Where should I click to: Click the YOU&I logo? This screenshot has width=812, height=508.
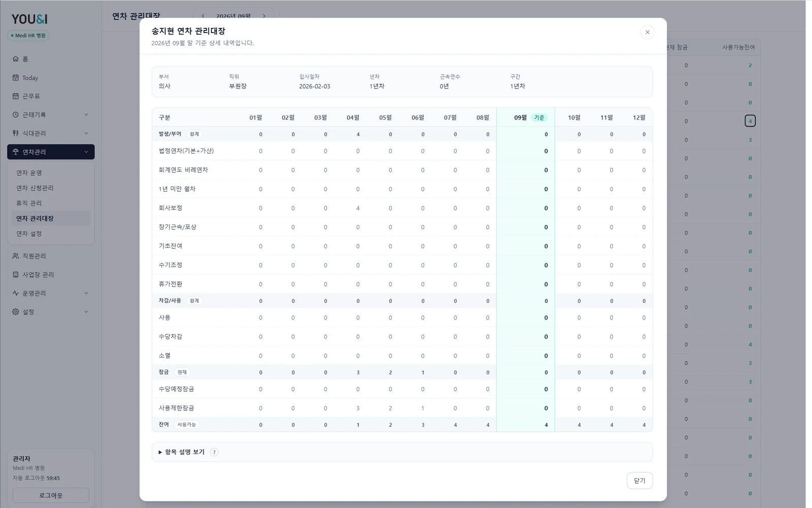pyautogui.click(x=29, y=19)
